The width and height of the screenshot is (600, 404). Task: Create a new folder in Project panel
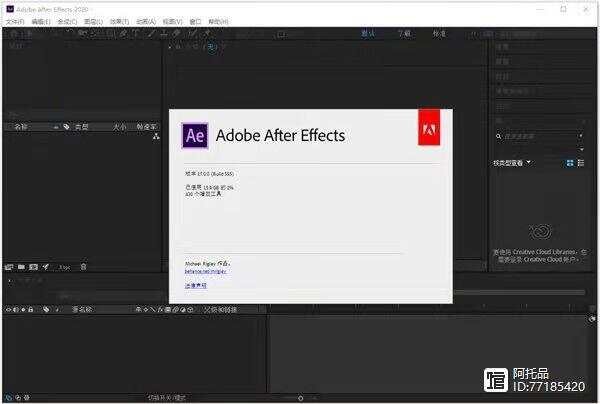(21, 267)
